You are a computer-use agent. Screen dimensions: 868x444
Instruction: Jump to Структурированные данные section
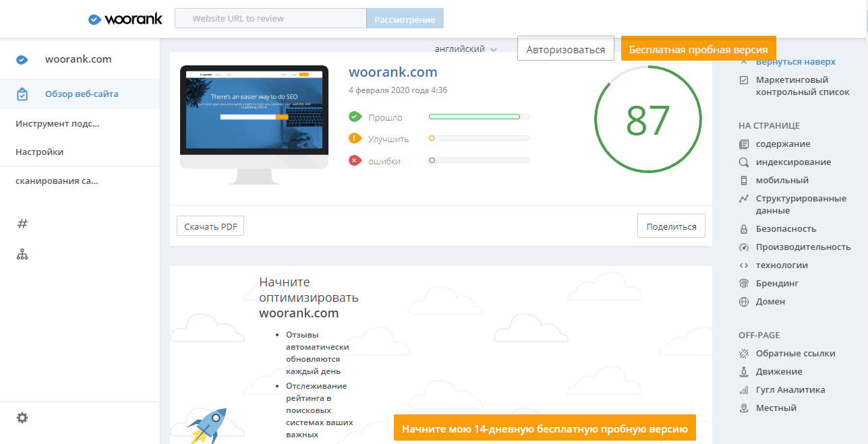click(x=801, y=205)
